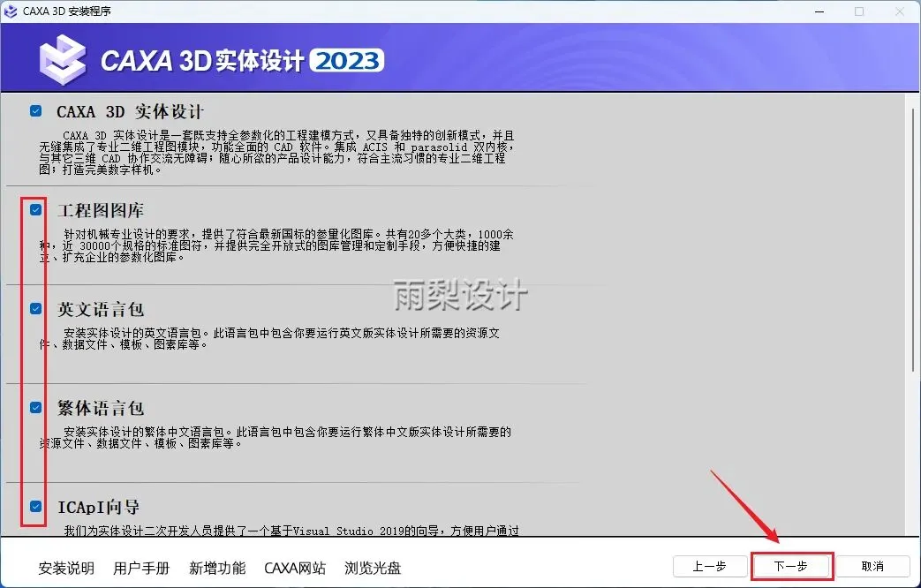Toggle the ICApI向导 checkbox
This screenshot has height=588, width=921.
[36, 506]
